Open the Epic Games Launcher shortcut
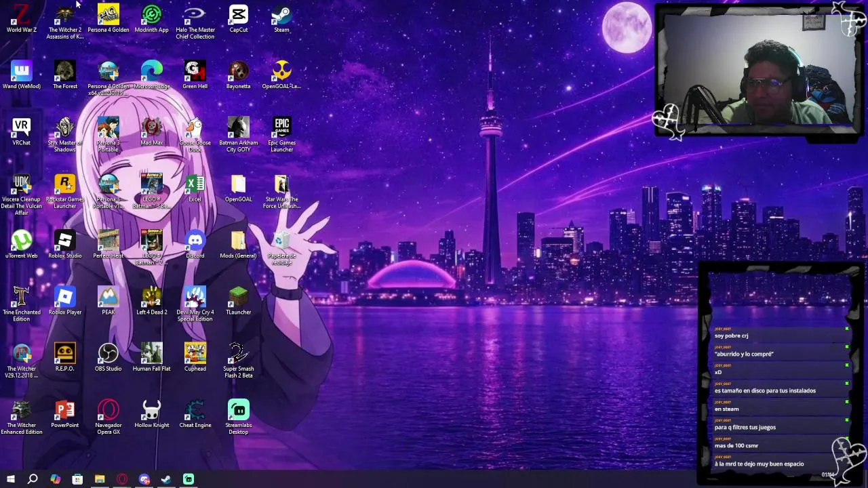The image size is (868, 488). point(281,134)
